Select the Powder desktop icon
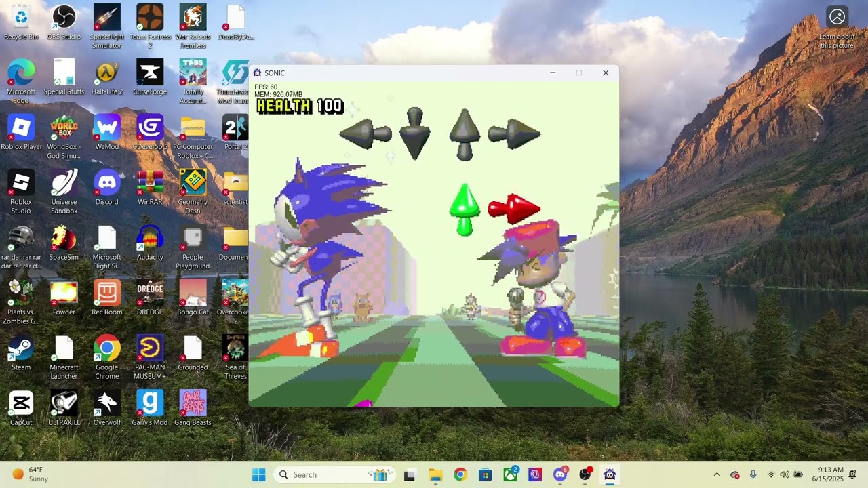This screenshot has width=868, height=488. tap(64, 297)
